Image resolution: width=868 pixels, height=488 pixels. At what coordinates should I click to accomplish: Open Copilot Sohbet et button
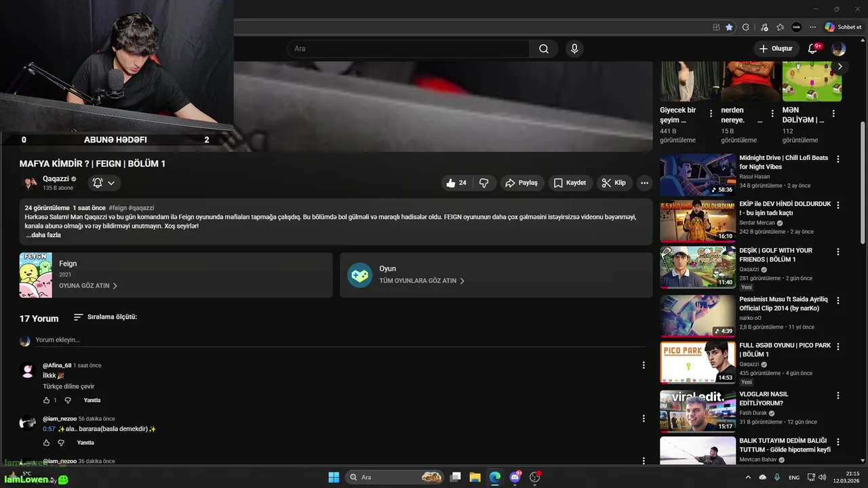843,27
